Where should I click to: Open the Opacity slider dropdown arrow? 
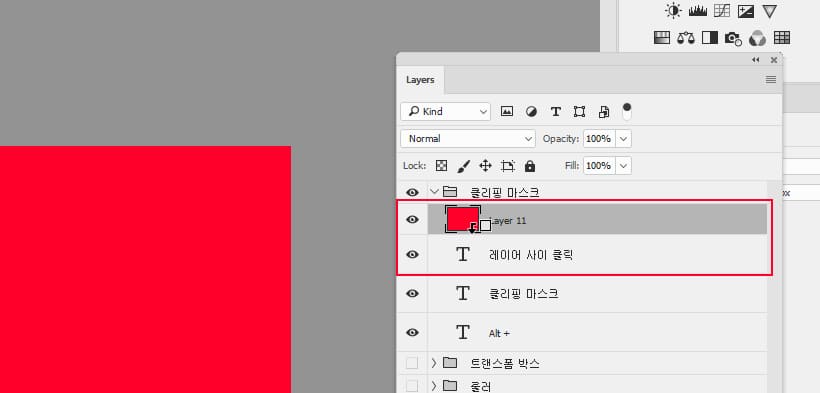click(x=624, y=139)
